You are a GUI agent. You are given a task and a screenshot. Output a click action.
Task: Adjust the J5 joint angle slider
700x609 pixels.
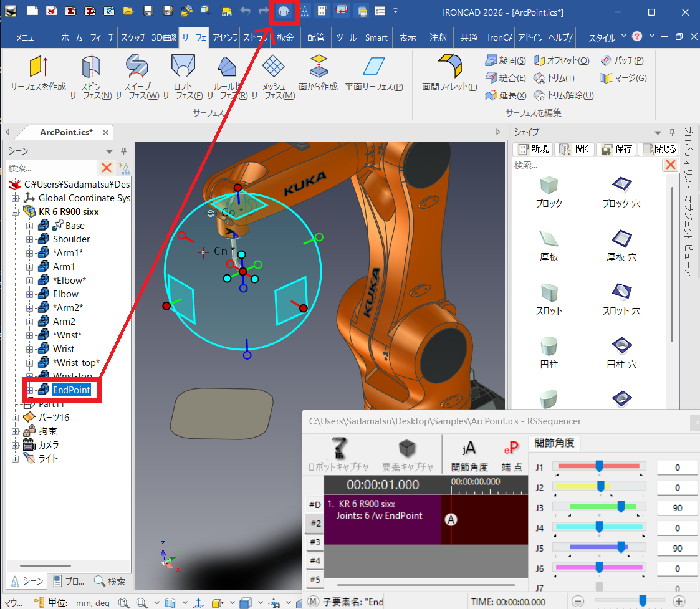click(621, 547)
